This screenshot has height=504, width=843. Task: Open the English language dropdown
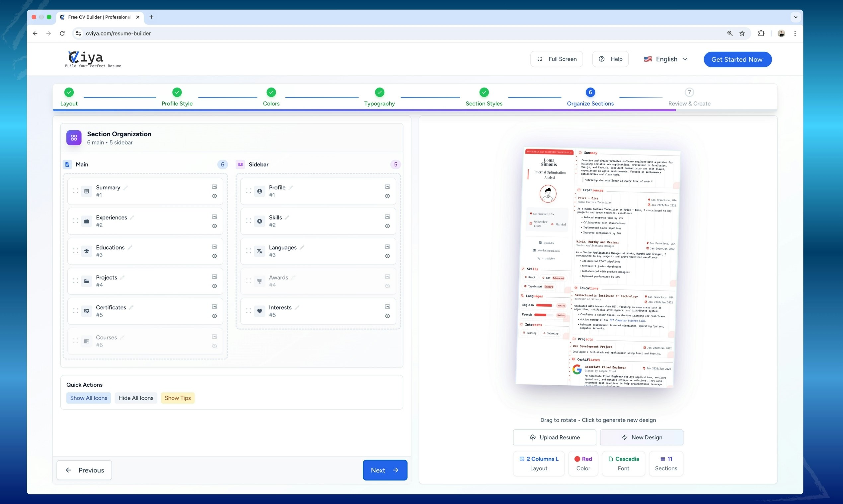(666, 59)
